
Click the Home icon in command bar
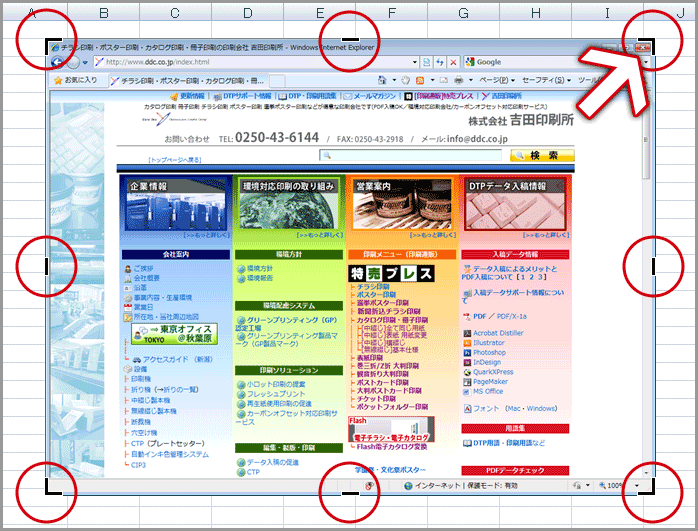click(382, 80)
